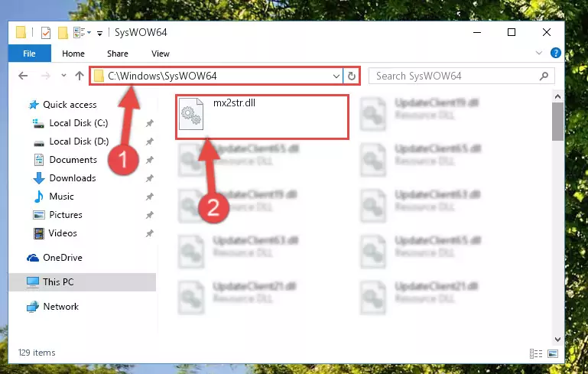
Task: Minimize the SysWOW64 window
Action: (x=477, y=33)
